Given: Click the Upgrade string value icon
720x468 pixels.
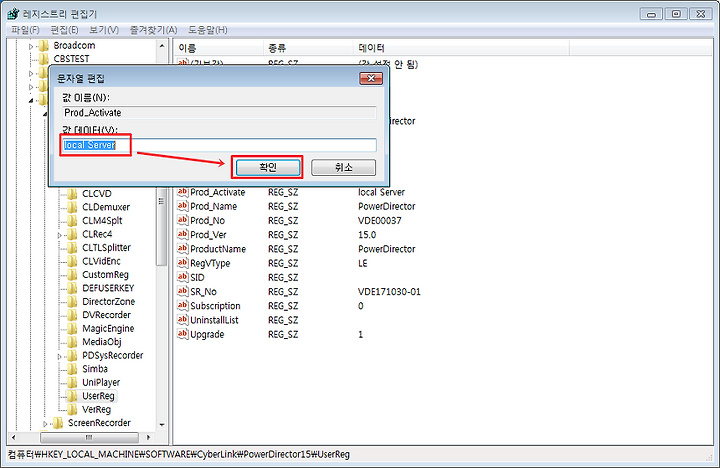Looking at the screenshot, I should pyautogui.click(x=183, y=334).
